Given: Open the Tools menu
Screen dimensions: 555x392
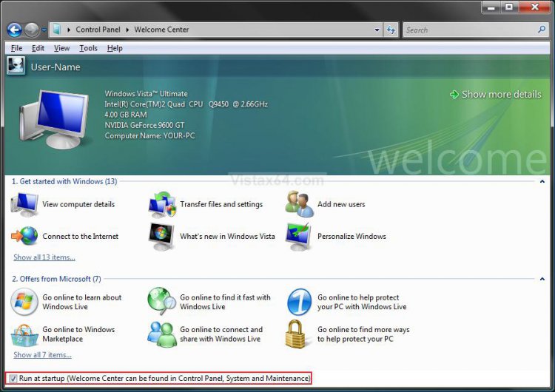Looking at the screenshot, I should pos(88,48).
